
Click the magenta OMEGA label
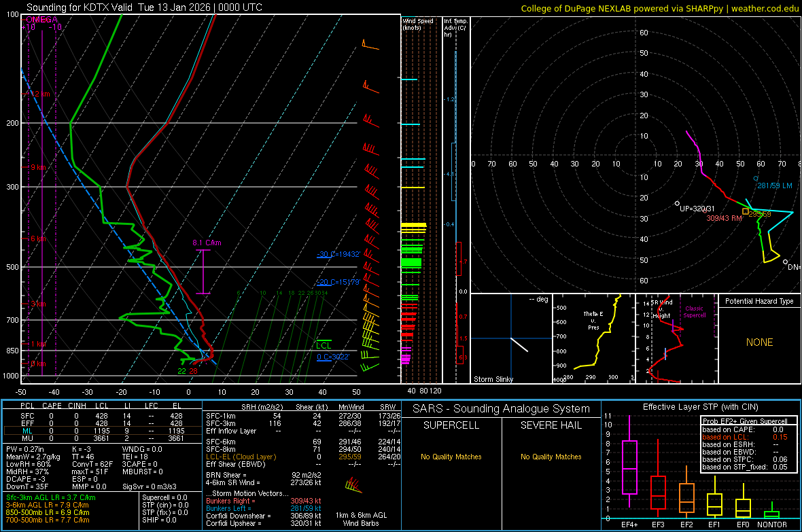coord(41,20)
